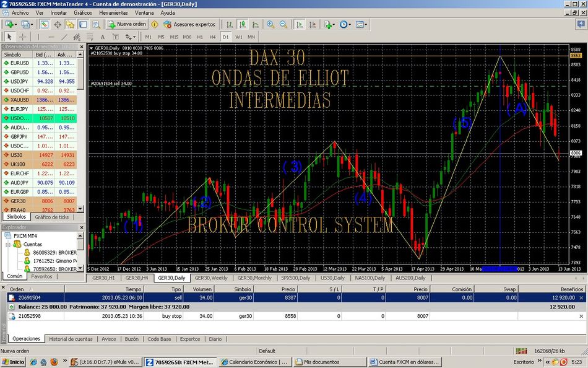Screen dimensions: 588x368
Task: Open the Gráficos menu
Action: click(83, 13)
